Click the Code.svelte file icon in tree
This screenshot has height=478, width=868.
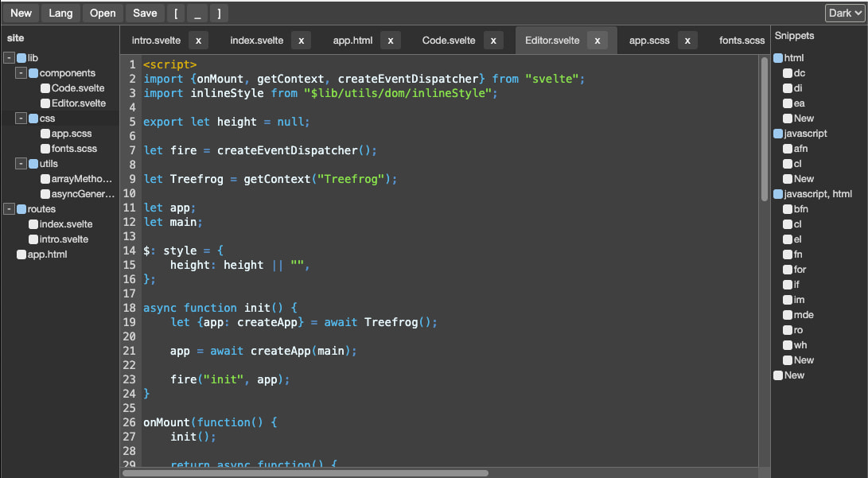tap(45, 88)
